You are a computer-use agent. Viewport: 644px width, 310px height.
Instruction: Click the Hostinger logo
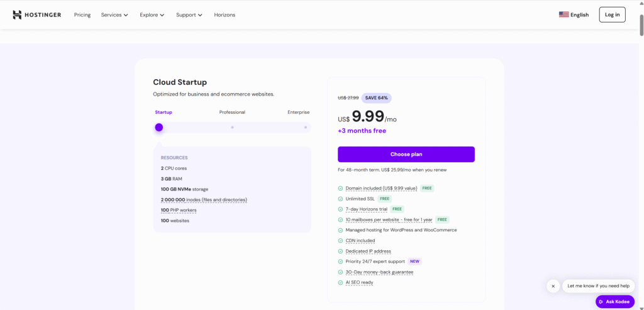(37, 15)
